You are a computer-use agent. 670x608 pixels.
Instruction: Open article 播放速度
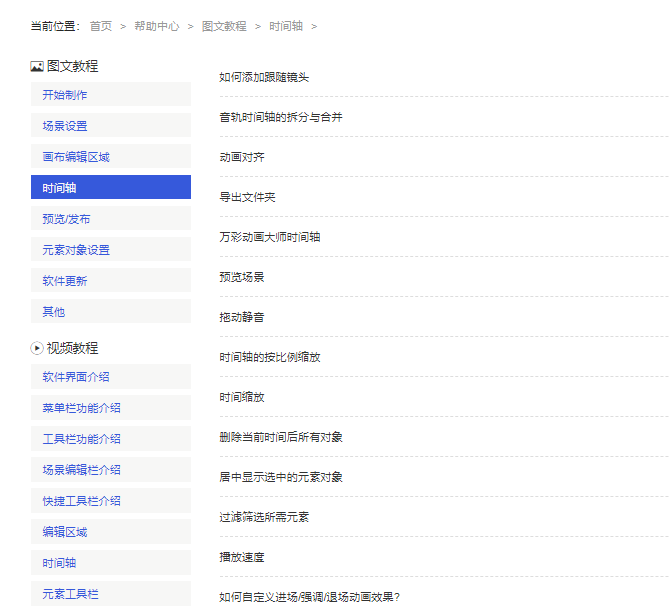click(242, 557)
